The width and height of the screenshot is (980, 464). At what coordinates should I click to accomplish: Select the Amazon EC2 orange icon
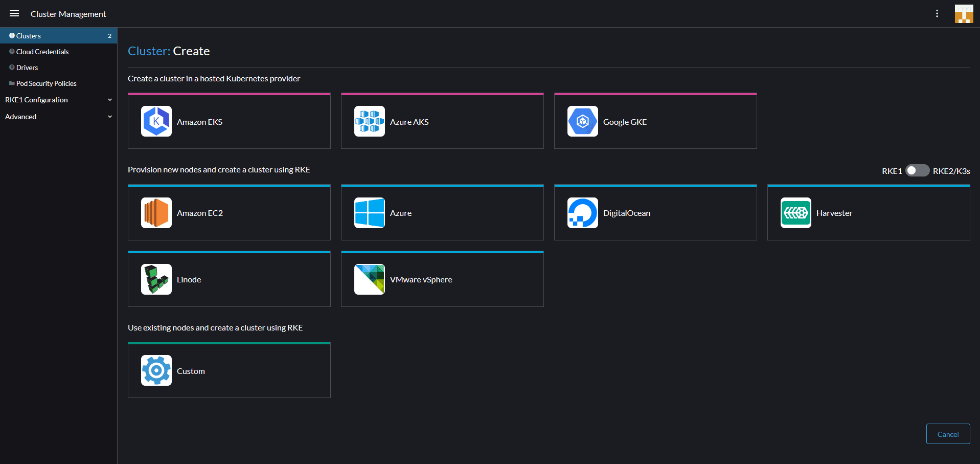[x=156, y=213]
